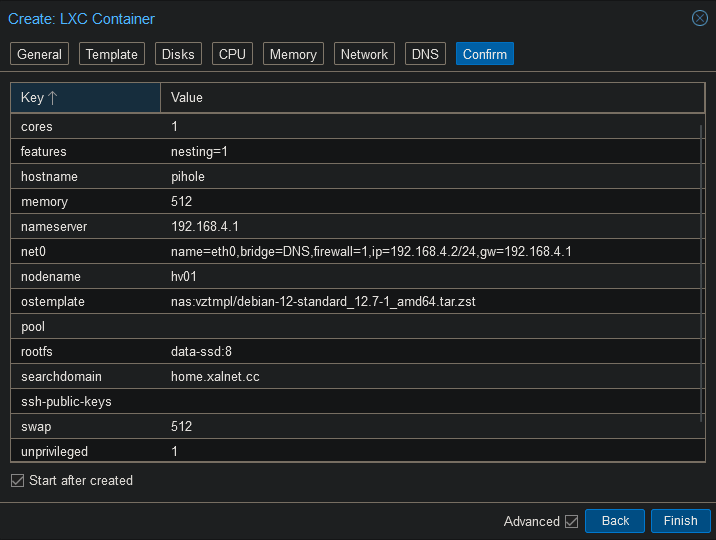Open the DNS tab

point(425,54)
